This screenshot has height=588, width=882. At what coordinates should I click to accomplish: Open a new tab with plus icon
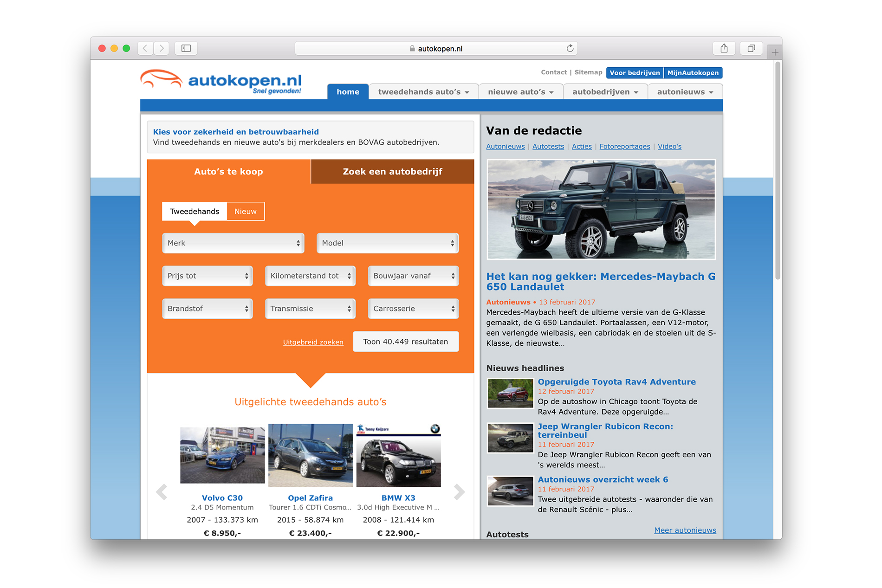pyautogui.click(x=775, y=52)
